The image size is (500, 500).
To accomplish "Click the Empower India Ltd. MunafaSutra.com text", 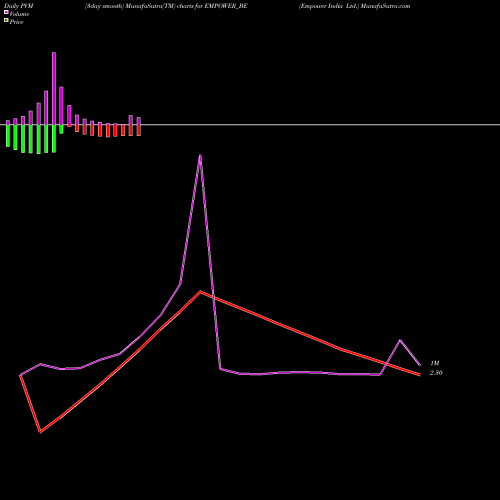I will click(x=355, y=6).
